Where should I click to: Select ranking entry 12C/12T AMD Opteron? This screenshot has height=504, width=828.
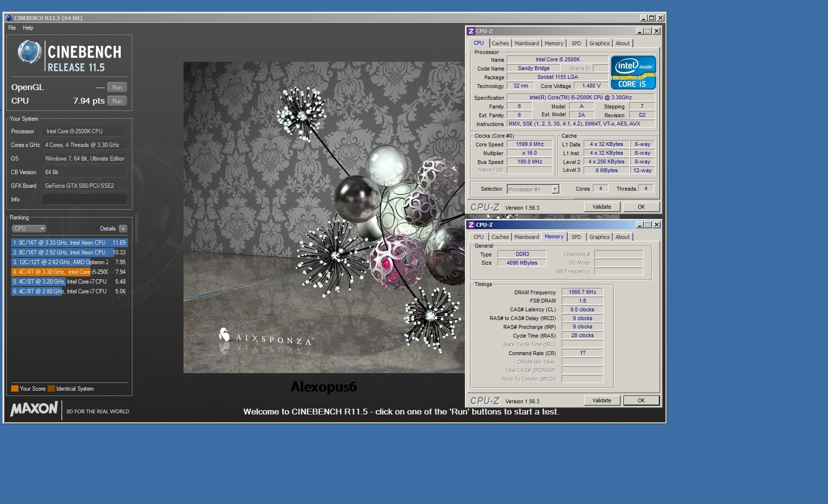pyautogui.click(x=69, y=262)
